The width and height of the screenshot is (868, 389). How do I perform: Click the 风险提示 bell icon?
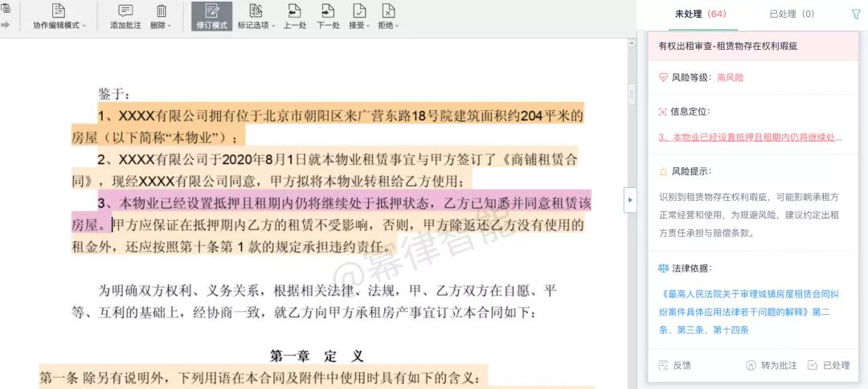(x=663, y=171)
